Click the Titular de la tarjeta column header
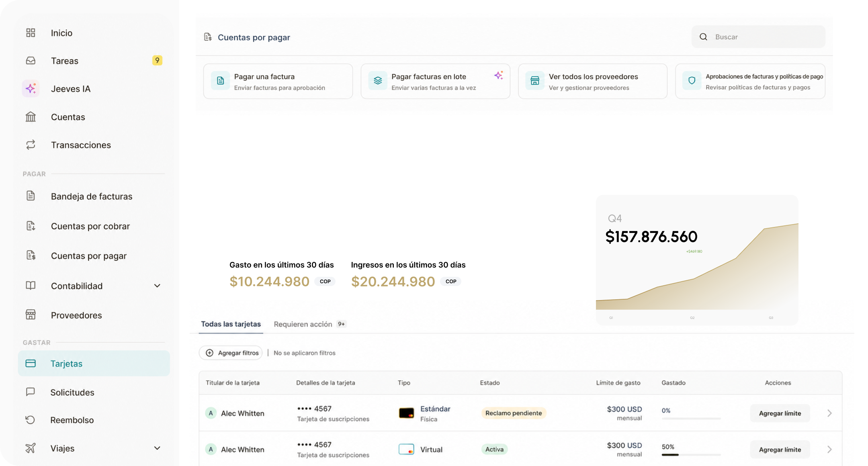 coord(233,382)
